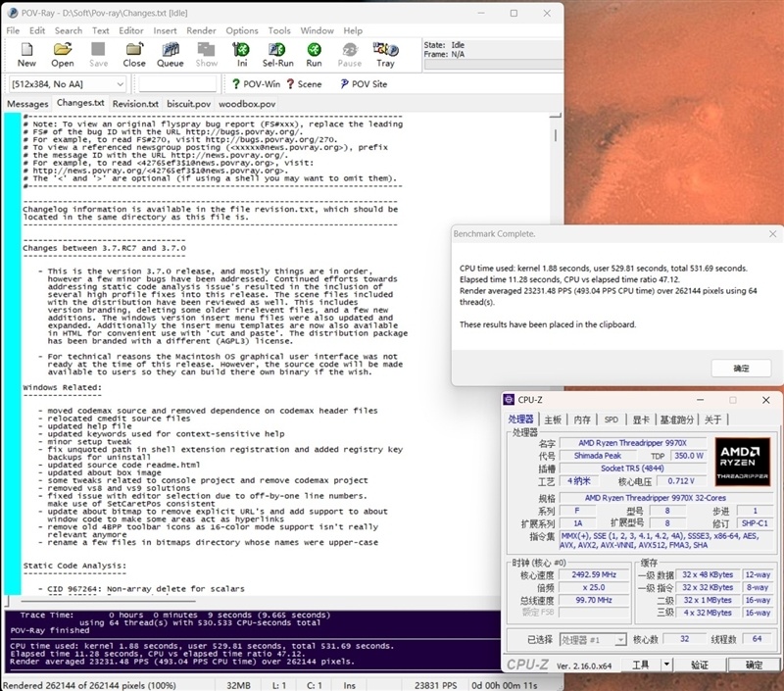The height and width of the screenshot is (691, 784).
Task: Switch to the 内存 tab in CPU-Z
Action: [x=582, y=420]
